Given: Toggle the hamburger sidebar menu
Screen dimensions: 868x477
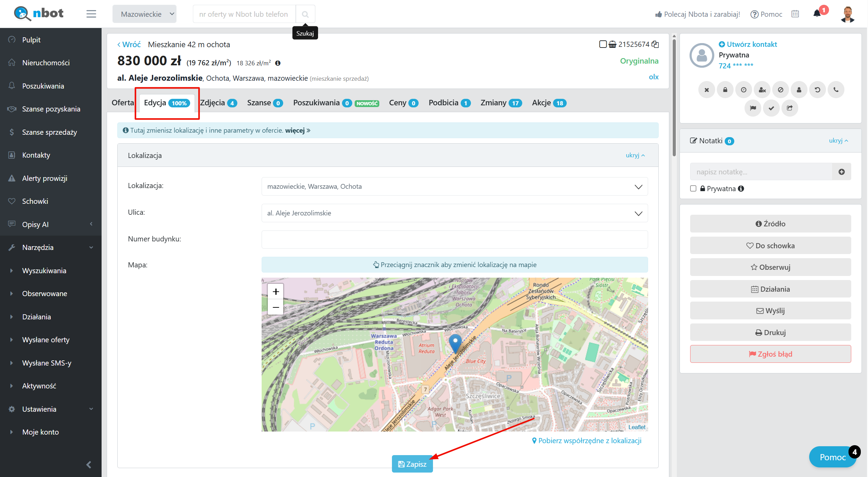Looking at the screenshot, I should [x=91, y=14].
